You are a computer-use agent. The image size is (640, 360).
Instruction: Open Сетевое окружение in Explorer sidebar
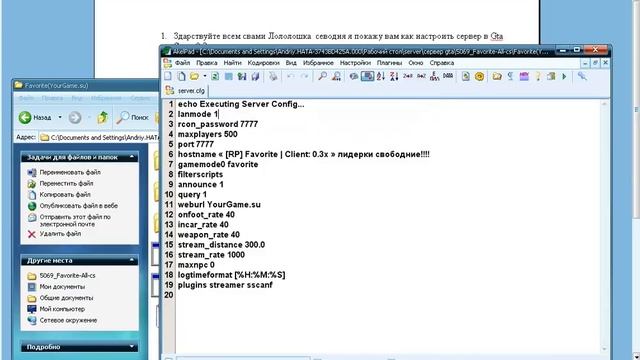tap(68, 320)
